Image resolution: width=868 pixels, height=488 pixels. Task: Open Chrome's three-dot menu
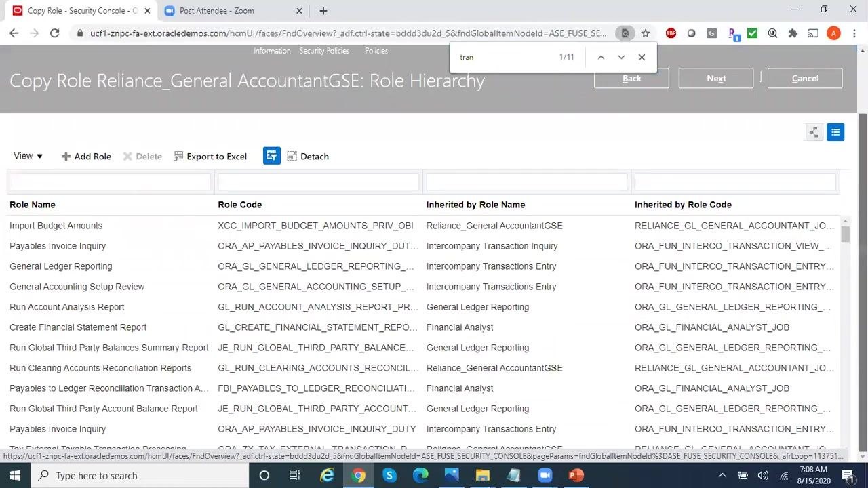[x=854, y=33]
